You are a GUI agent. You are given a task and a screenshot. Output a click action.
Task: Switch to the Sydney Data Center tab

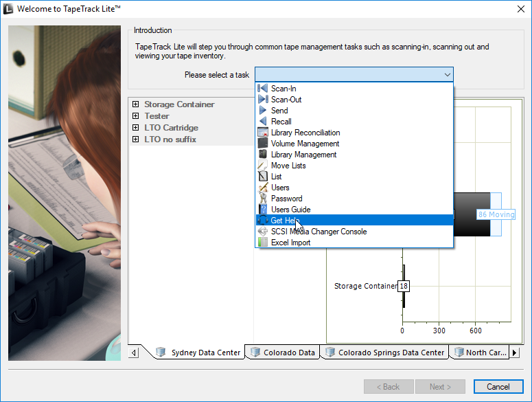coord(198,352)
